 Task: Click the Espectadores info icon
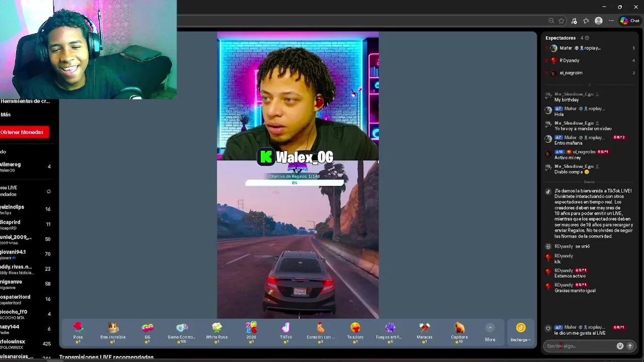point(587,38)
